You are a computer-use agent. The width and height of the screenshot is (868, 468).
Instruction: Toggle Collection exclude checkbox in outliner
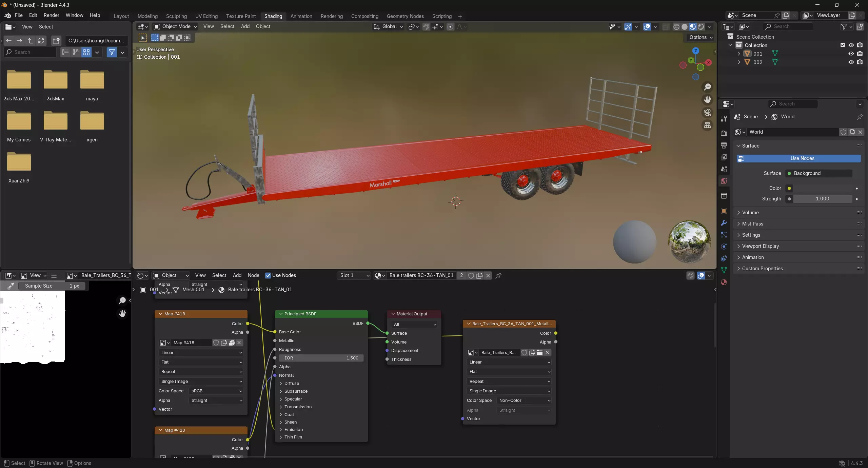[843, 45]
